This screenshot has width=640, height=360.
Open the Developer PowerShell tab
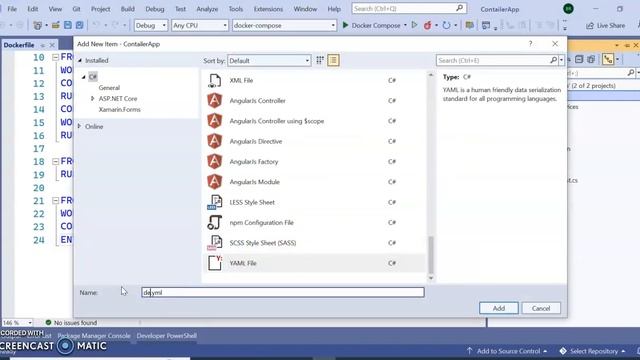pyautogui.click(x=167, y=336)
